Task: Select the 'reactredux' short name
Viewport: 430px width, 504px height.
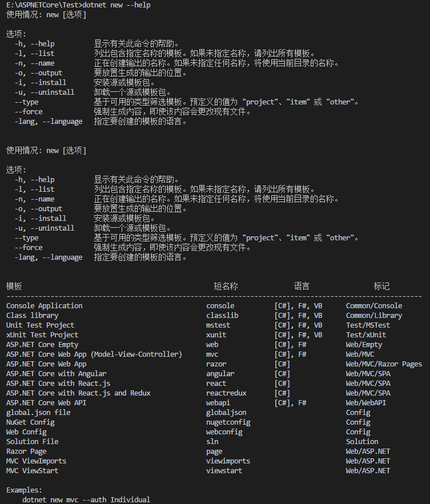Action: (226, 393)
